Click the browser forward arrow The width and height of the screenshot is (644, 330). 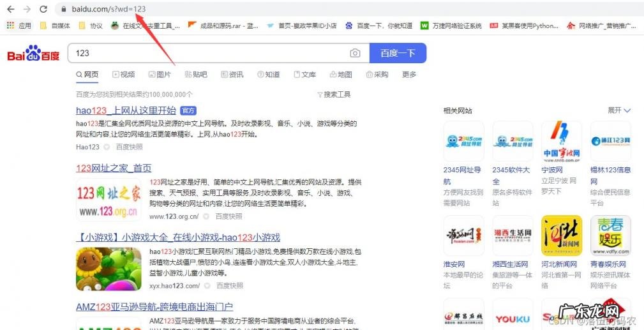tap(27, 9)
